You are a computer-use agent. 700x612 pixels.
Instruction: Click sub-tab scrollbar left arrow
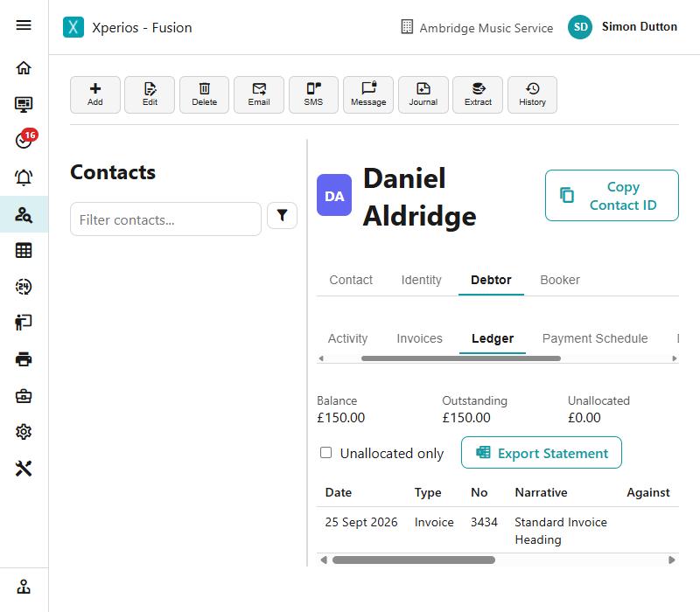point(321,358)
